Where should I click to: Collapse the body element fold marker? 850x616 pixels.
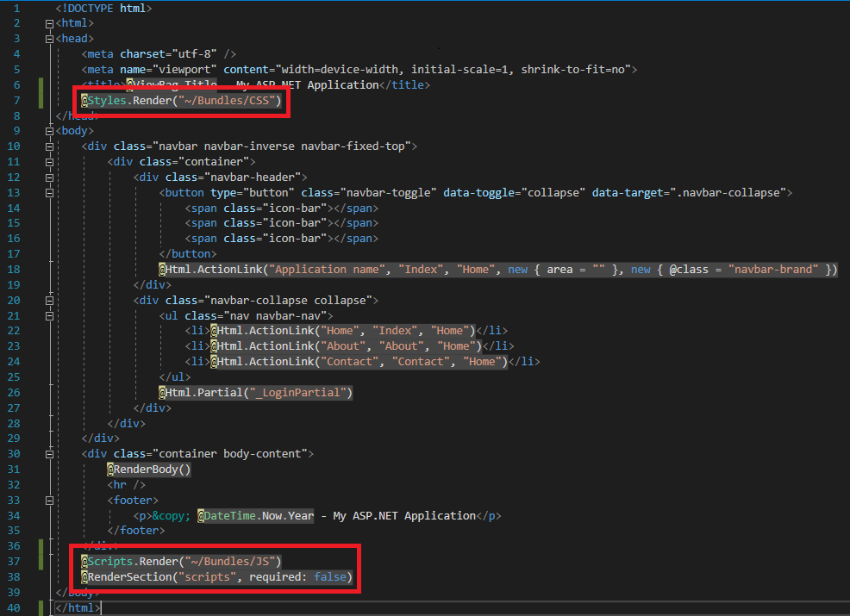click(x=49, y=130)
